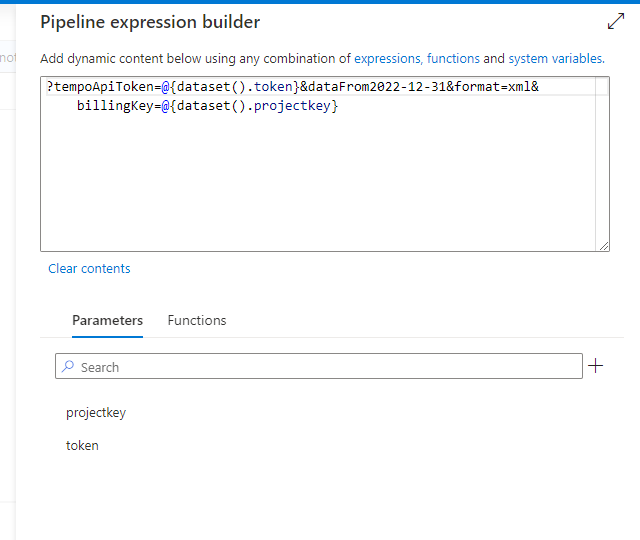Open the system variables link
640x540 pixels.
[x=555, y=59]
